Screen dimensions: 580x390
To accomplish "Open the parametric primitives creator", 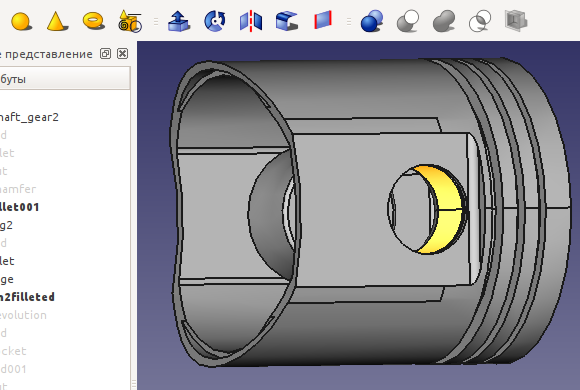I will click(x=129, y=21).
